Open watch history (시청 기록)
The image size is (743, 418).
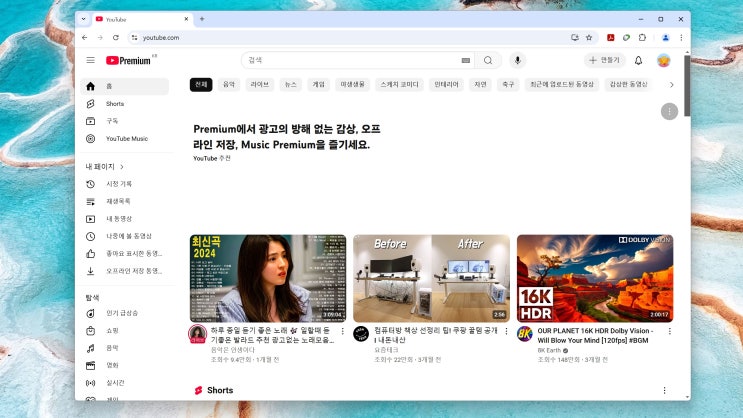(x=124, y=184)
